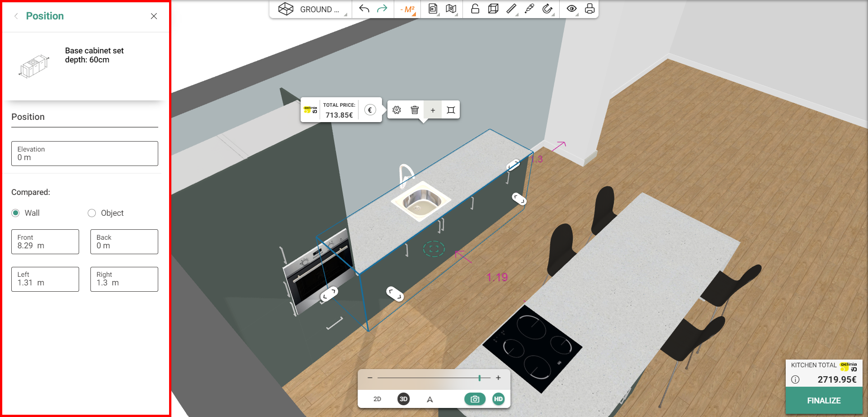Open the GROUND floor dropdown
The image size is (868, 417).
click(x=312, y=9)
